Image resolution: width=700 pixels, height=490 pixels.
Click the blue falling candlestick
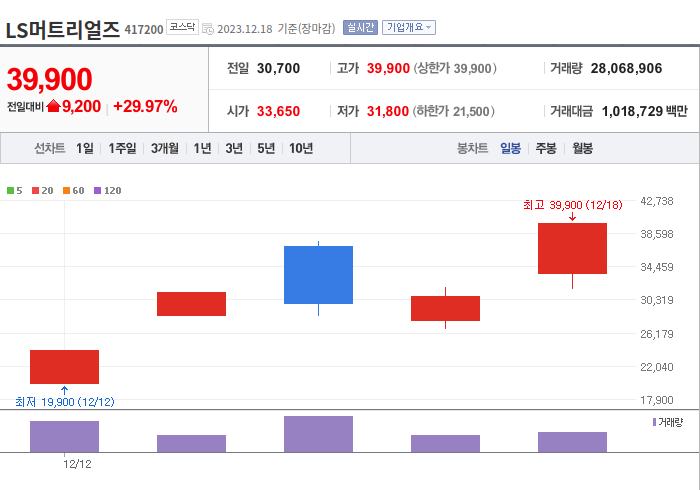click(x=318, y=275)
